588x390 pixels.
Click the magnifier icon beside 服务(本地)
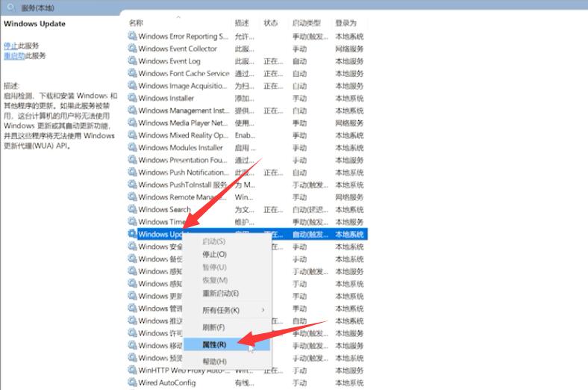pos(11,7)
